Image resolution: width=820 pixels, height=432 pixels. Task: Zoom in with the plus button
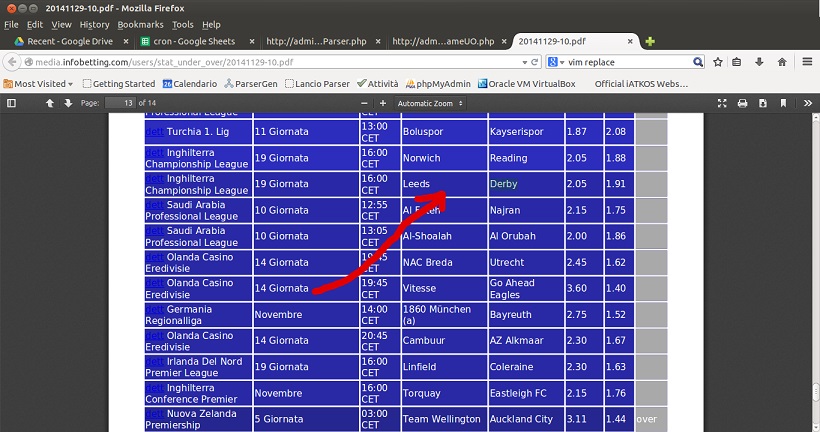pyautogui.click(x=382, y=103)
